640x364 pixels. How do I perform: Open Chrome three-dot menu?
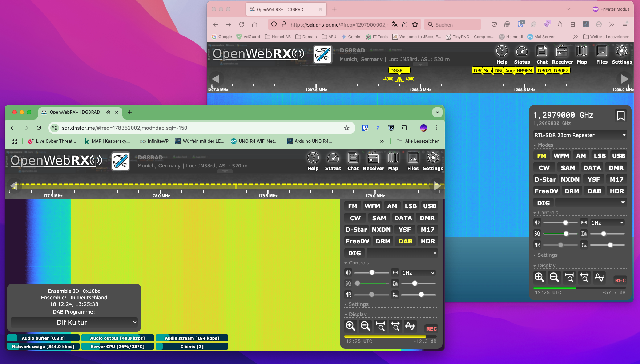(437, 128)
